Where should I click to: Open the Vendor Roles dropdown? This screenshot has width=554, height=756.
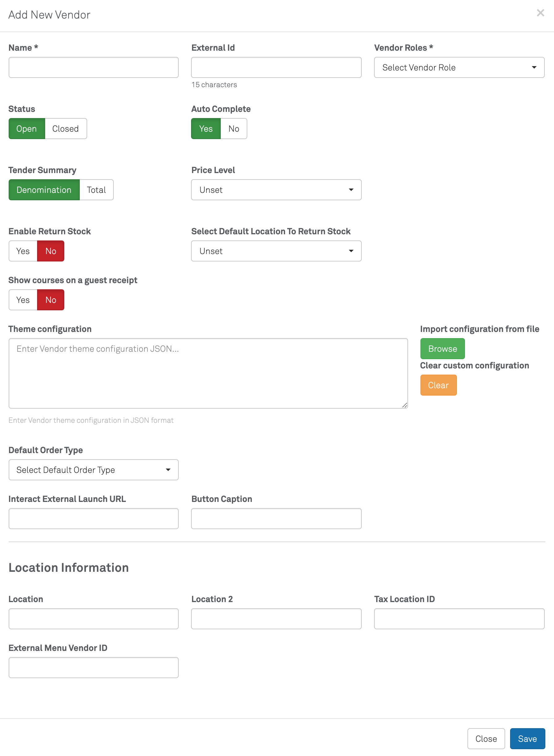click(459, 68)
